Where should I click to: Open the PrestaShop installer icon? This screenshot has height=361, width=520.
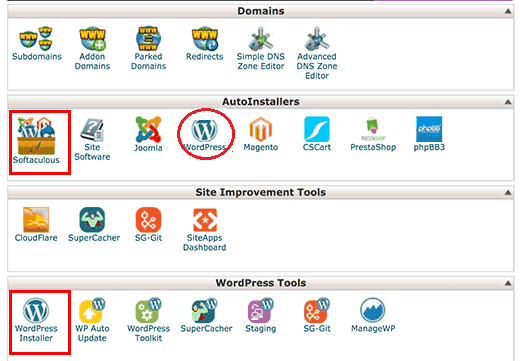click(x=373, y=129)
